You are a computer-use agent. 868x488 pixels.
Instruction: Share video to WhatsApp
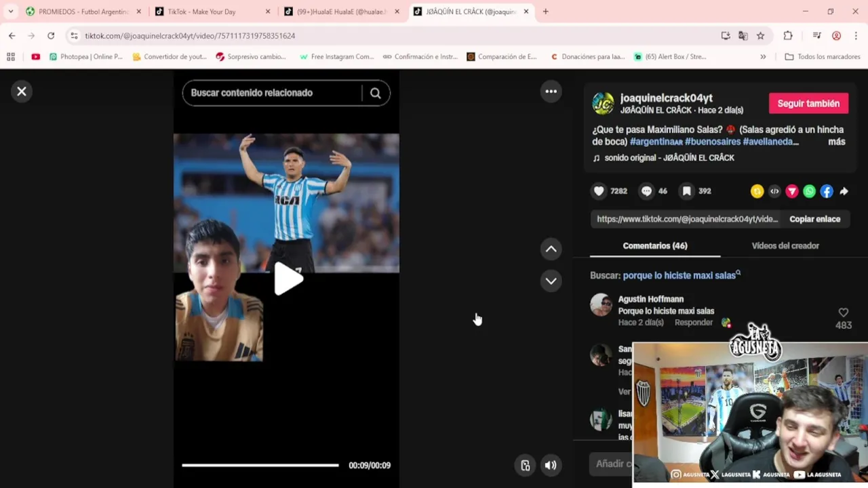tap(809, 192)
